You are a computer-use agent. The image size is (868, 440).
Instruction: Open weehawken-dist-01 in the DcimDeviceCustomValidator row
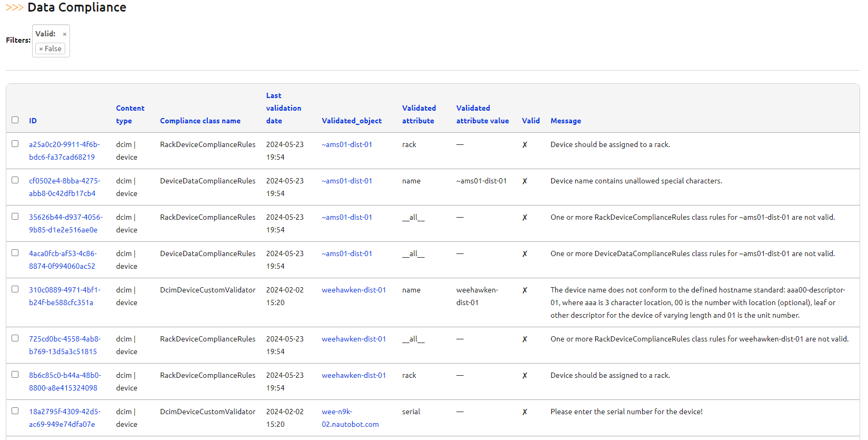pyautogui.click(x=354, y=290)
